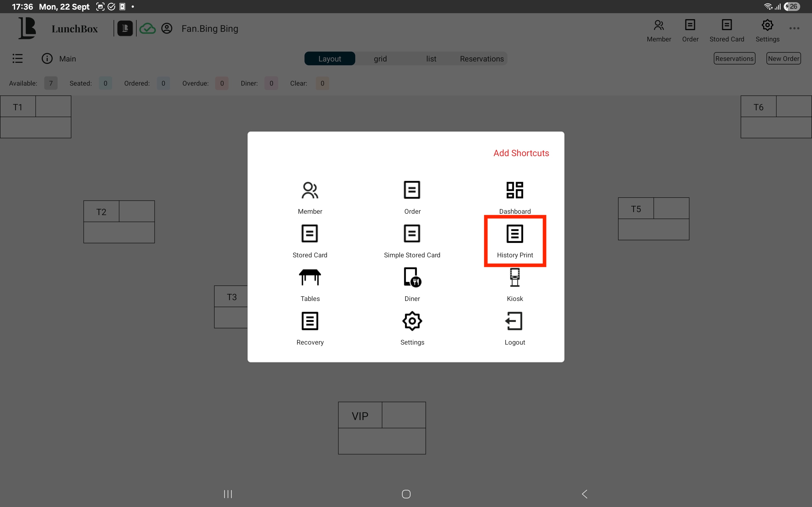The width and height of the screenshot is (812, 507).
Task: Tap the Android home navigation button
Action: [406, 494]
